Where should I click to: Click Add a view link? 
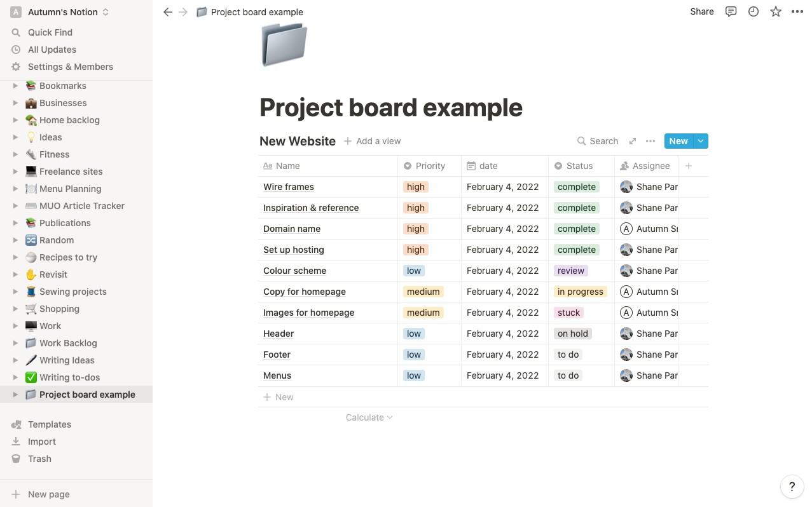pos(373,141)
